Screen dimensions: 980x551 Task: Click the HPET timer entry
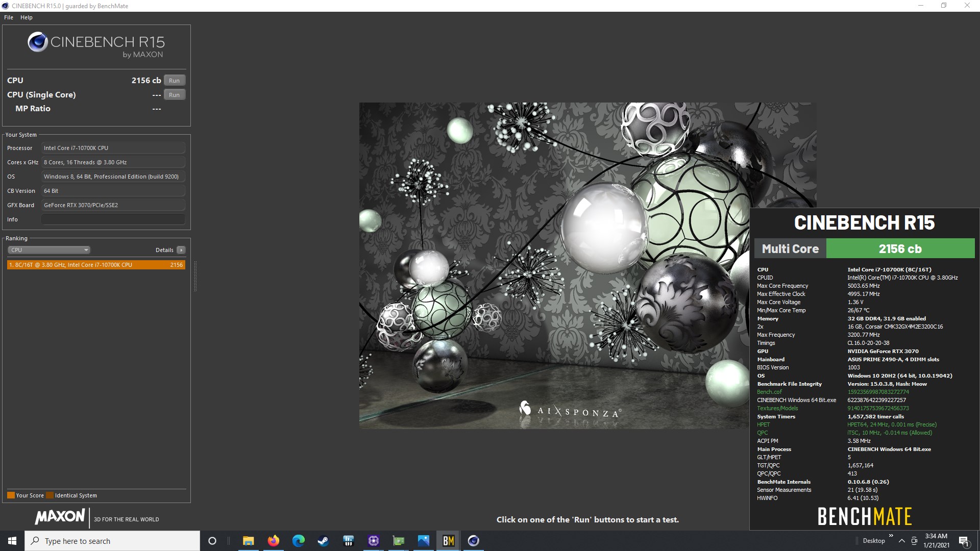click(x=763, y=424)
